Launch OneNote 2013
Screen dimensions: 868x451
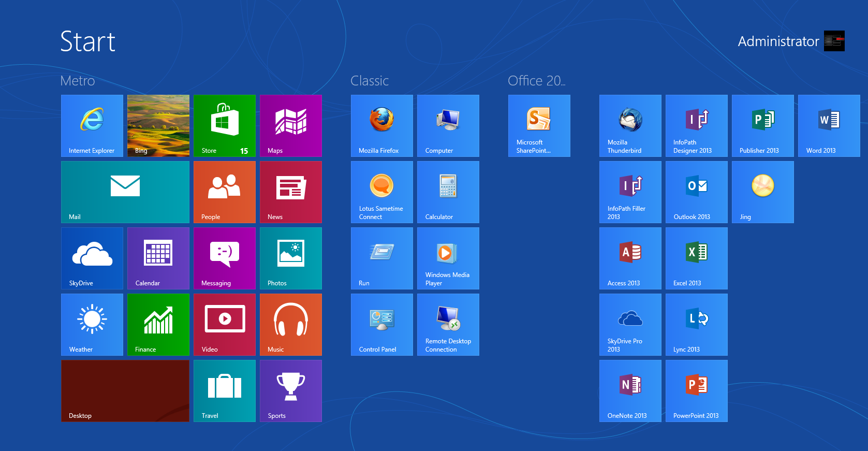630,391
